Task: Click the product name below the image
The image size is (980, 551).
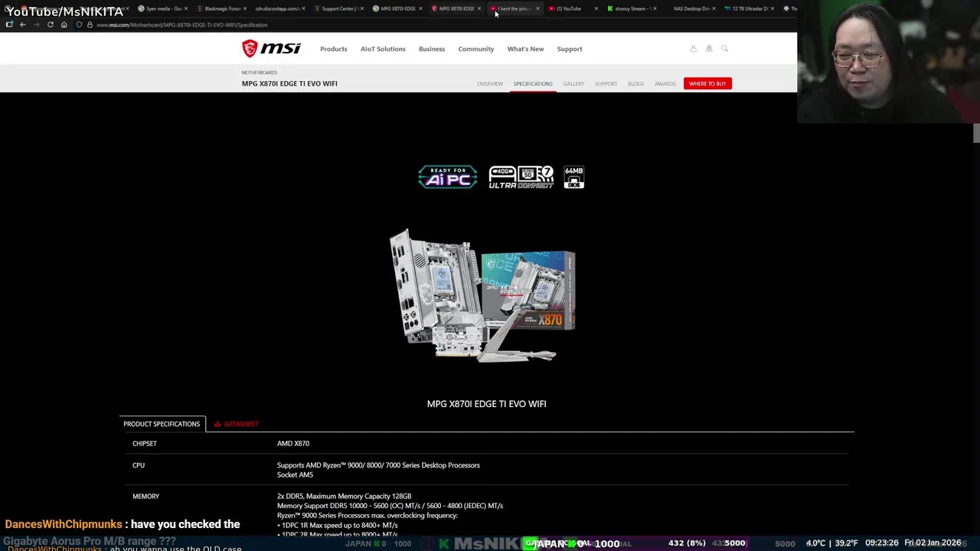Action: tap(486, 404)
